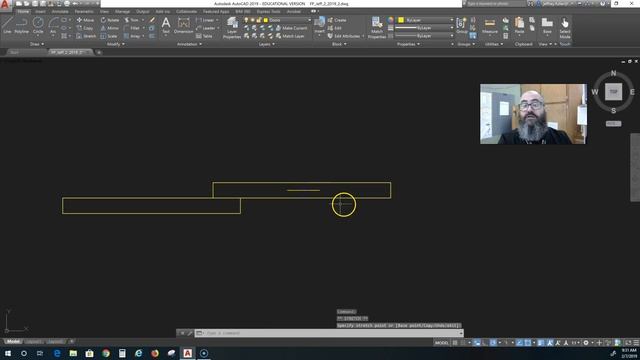
Task: Click the search help input field
Action: pos(496,4)
